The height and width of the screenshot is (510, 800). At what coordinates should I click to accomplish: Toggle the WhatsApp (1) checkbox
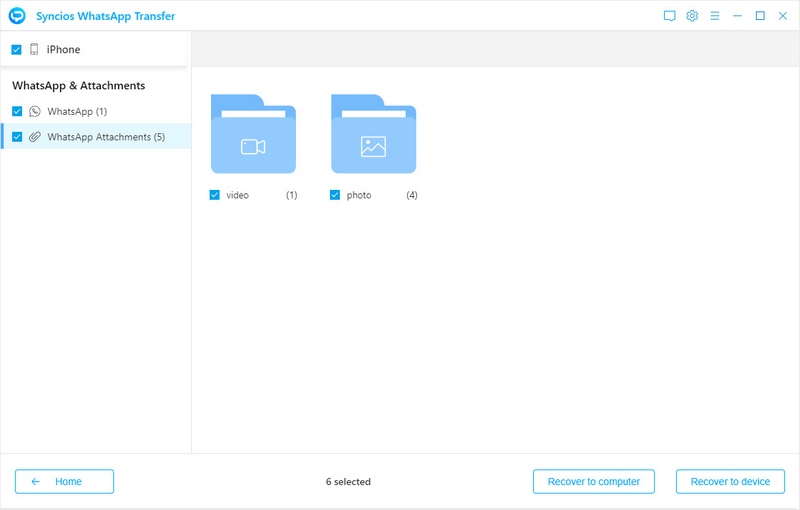click(x=17, y=111)
